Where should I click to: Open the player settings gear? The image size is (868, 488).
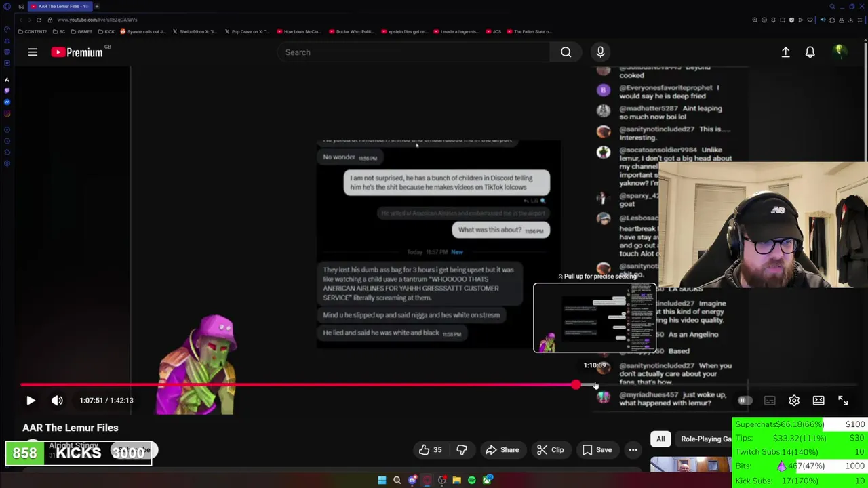(794, 401)
